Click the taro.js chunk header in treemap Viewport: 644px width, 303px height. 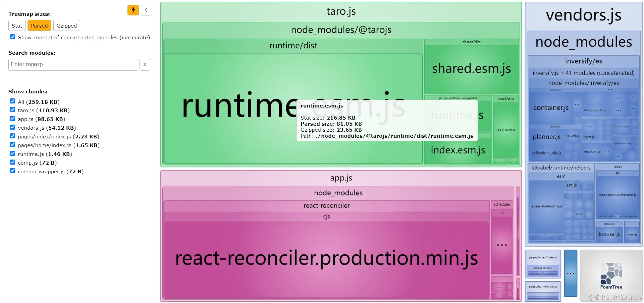coord(341,11)
